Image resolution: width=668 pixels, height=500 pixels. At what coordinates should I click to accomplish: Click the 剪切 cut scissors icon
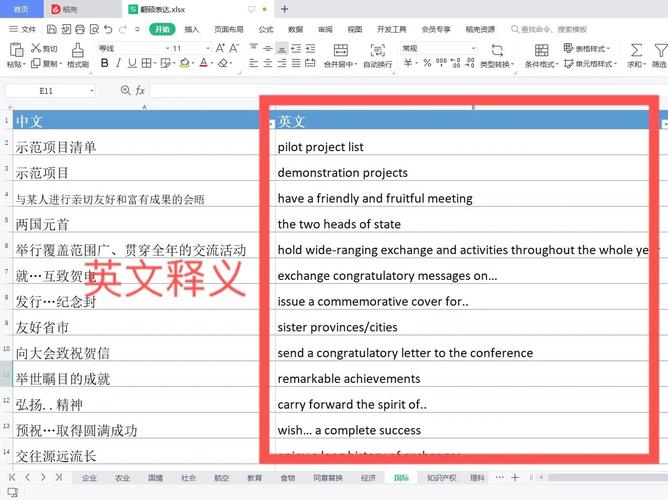click(x=36, y=48)
